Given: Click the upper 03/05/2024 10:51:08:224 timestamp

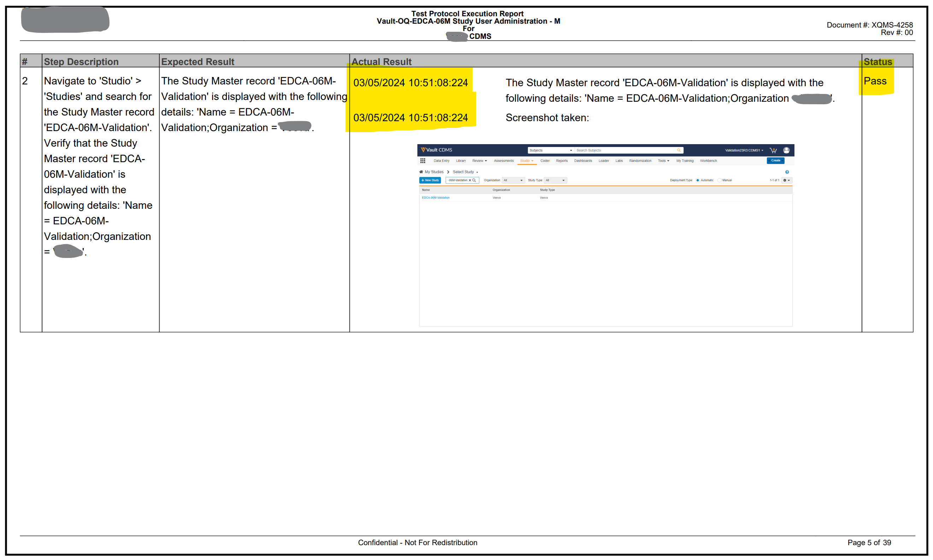Looking at the screenshot, I should (x=411, y=83).
